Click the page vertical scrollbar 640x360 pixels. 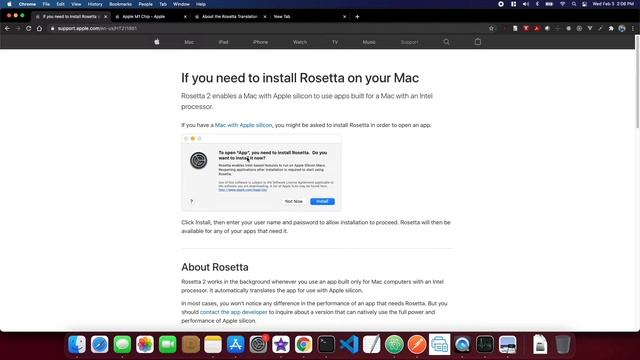637,82
